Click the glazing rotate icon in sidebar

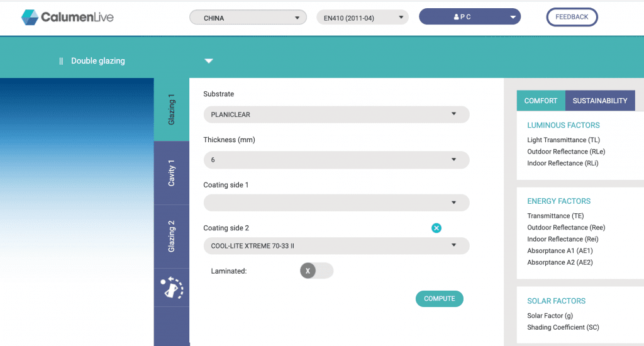click(x=172, y=288)
